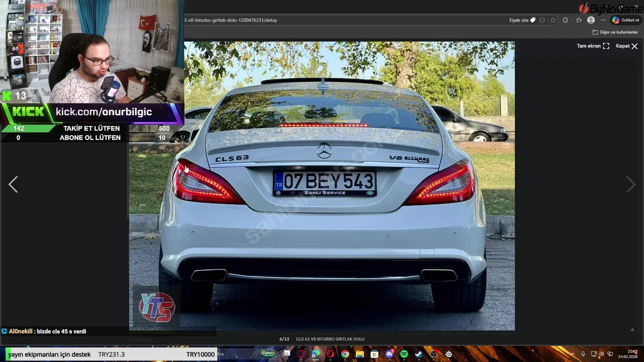Viewport: 644px width, 362px height.
Task: Open OBS Studio in taskbar
Action: coord(434,354)
